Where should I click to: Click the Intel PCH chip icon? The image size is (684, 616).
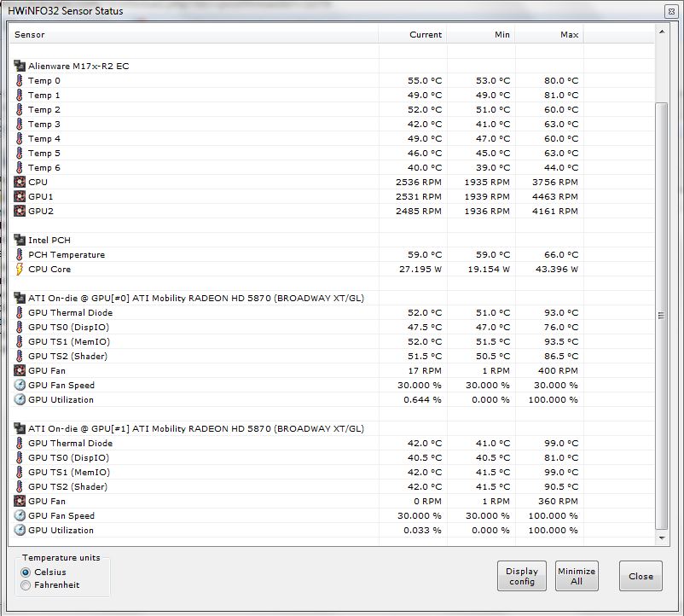click(x=20, y=240)
